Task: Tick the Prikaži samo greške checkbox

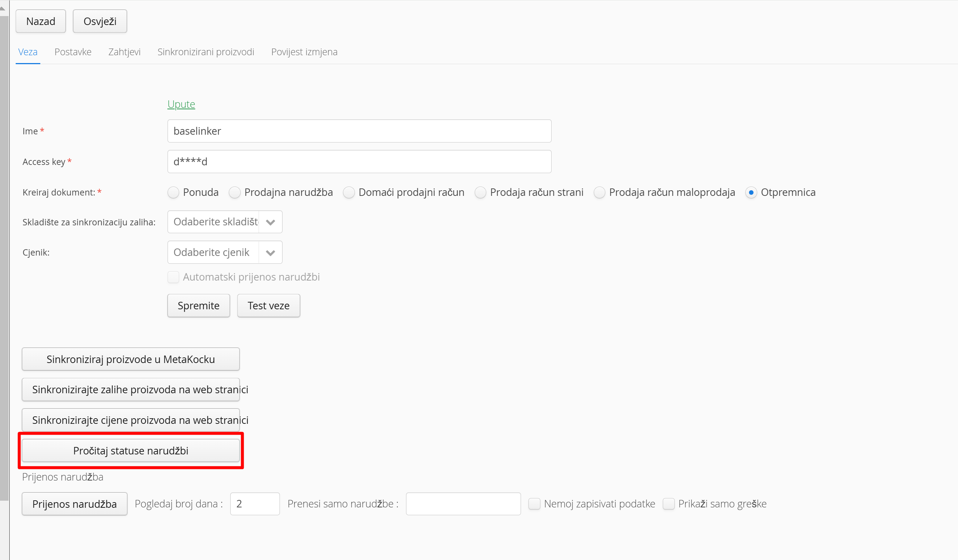Action: pyautogui.click(x=668, y=504)
